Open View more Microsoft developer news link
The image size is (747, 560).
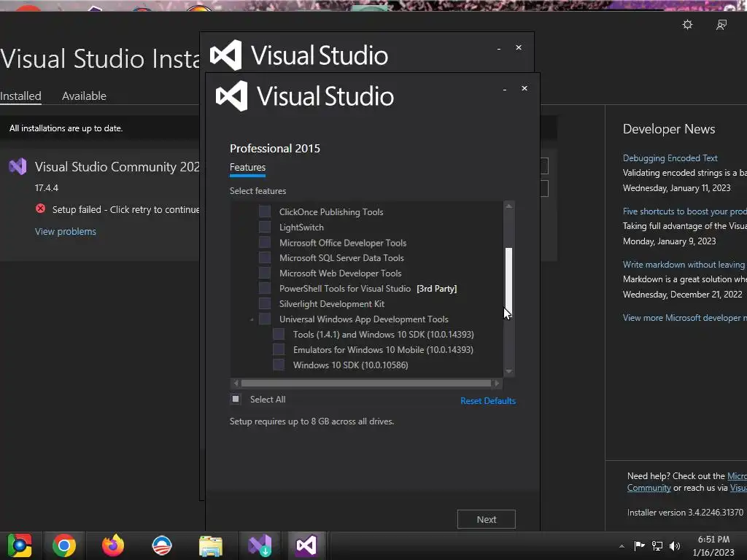click(684, 318)
